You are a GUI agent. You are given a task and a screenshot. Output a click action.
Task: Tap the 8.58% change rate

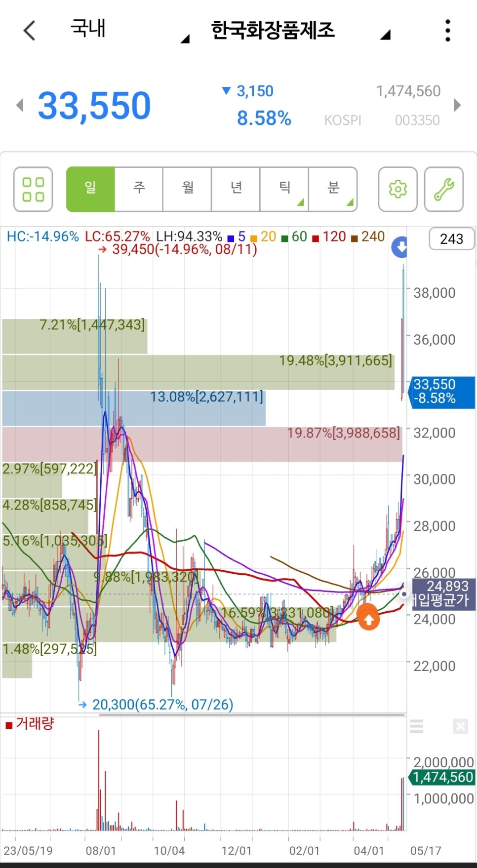point(264,118)
